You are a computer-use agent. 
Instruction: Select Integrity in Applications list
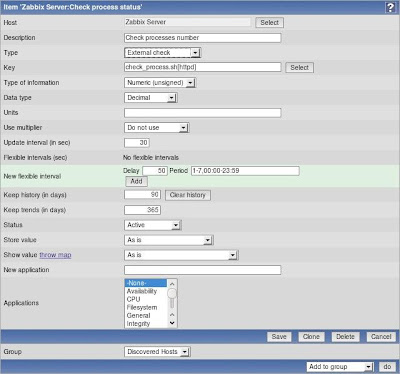[x=146, y=323]
